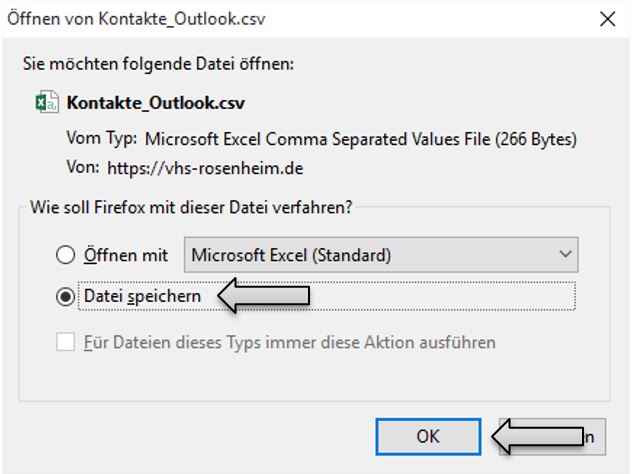Click the 'Wie soll Firefox' group label

(190, 208)
